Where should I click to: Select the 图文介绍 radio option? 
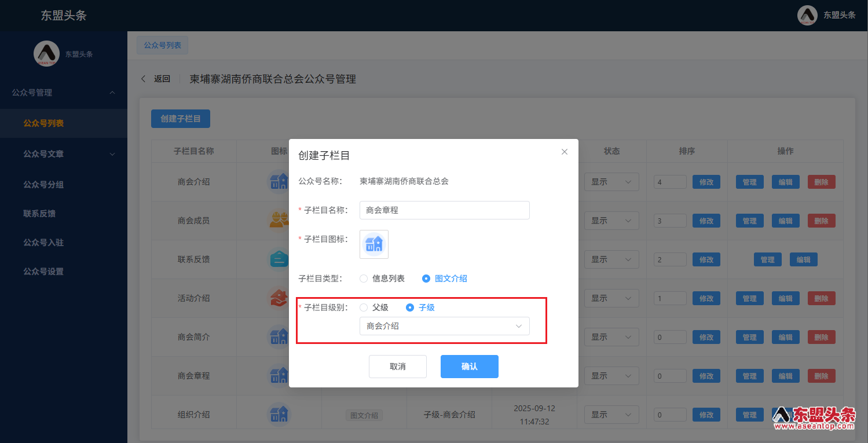coord(445,279)
